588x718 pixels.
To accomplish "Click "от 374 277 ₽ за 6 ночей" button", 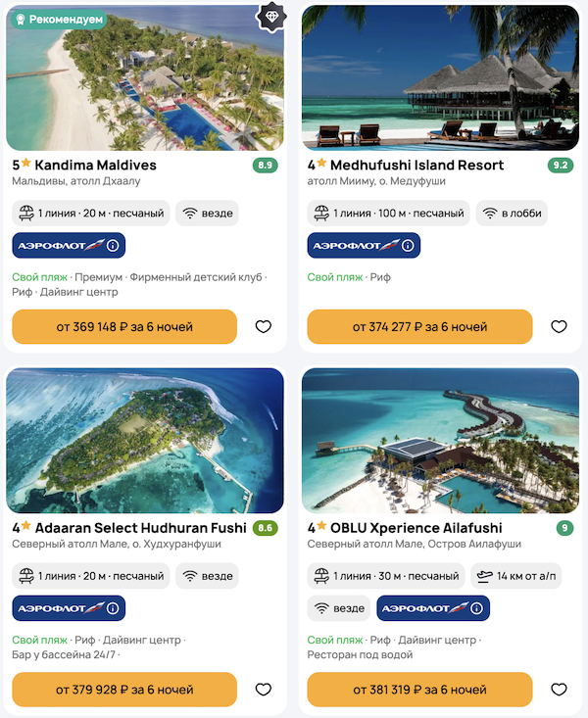I will [x=419, y=326].
